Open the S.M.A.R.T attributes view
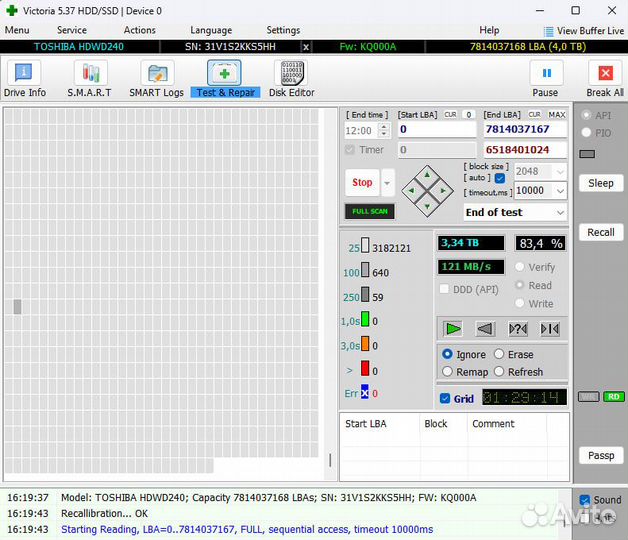The height and width of the screenshot is (540, 628). (x=90, y=79)
